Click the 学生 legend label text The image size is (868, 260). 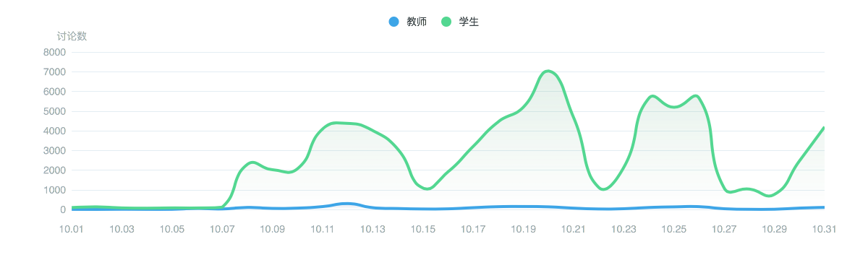click(x=469, y=22)
